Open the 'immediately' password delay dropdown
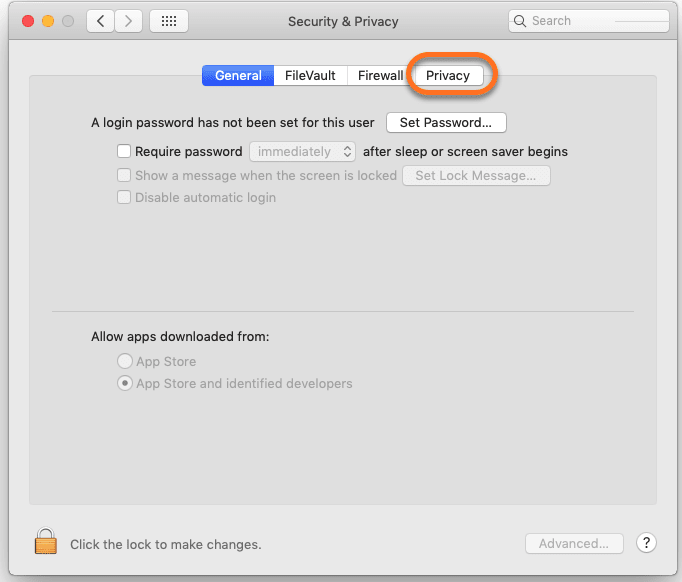Viewport: 682px width, 582px height. 303,152
